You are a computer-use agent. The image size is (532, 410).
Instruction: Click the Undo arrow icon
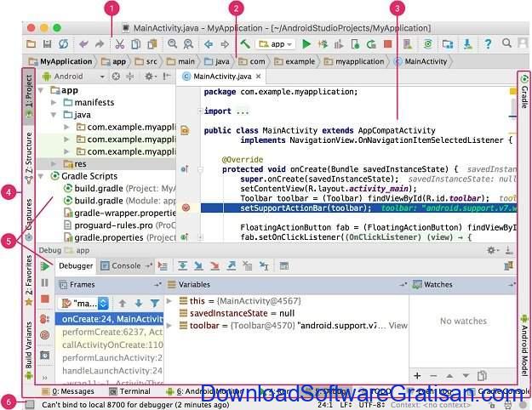(83, 44)
